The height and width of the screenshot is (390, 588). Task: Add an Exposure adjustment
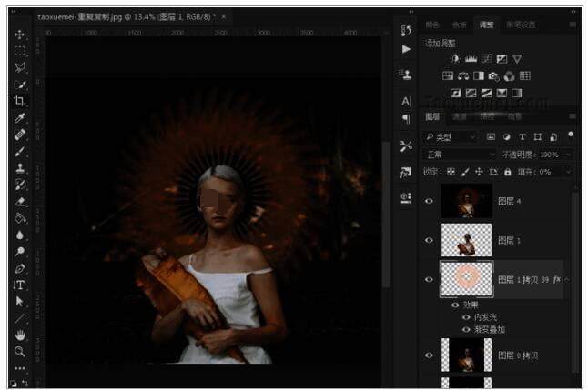tap(502, 59)
